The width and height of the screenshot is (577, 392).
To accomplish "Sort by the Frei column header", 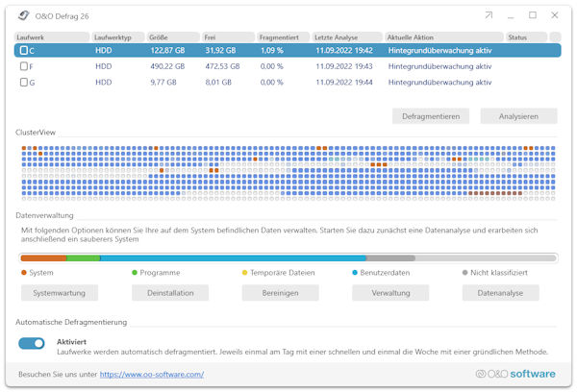I will (228, 37).
